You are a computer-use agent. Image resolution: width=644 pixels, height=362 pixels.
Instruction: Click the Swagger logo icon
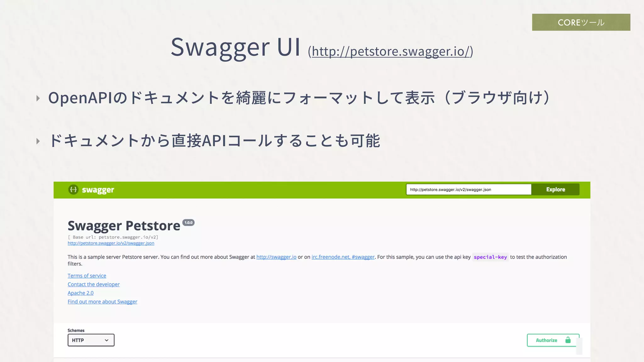pos(73,189)
